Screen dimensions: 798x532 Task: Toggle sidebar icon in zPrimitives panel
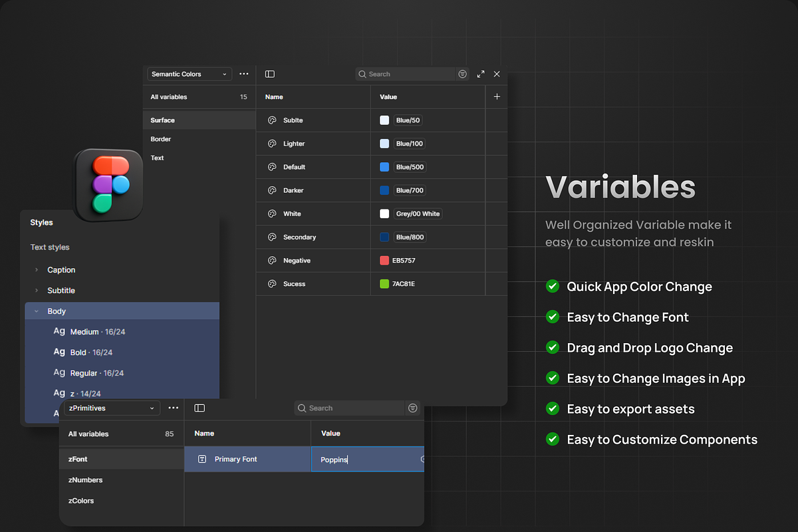[199, 408]
